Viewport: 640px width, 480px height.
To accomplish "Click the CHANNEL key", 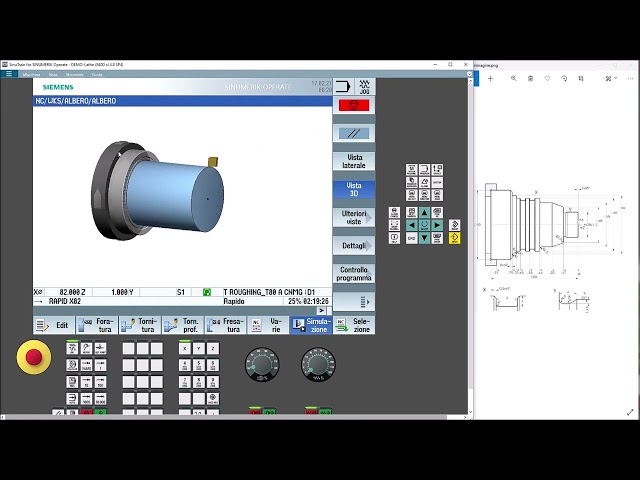I will (x=394, y=225).
